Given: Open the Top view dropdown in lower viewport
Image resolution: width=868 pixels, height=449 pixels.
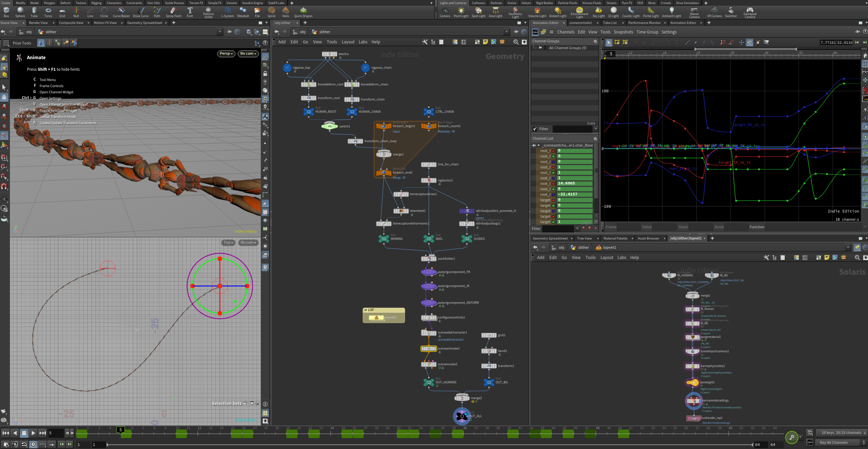Looking at the screenshot, I should [228, 243].
